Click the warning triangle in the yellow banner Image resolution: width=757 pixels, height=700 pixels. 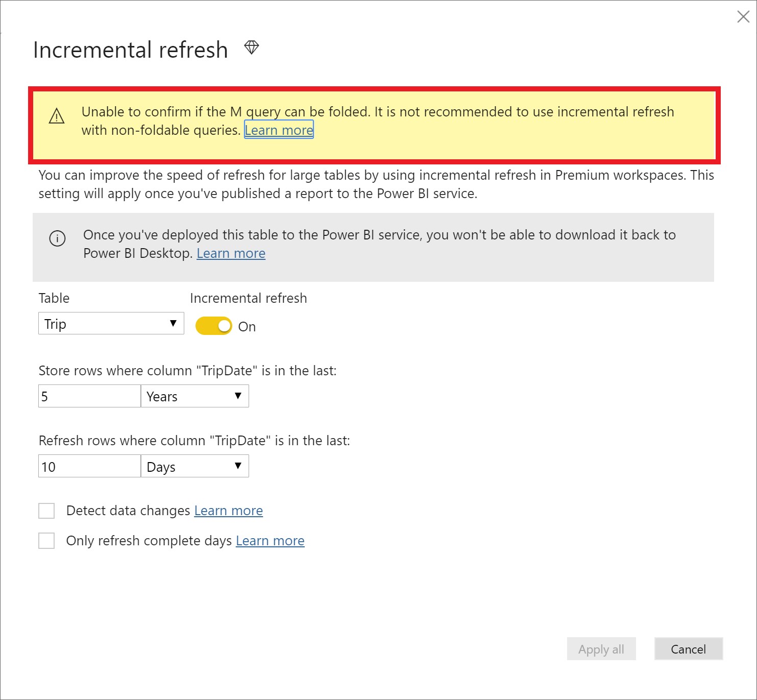(57, 117)
